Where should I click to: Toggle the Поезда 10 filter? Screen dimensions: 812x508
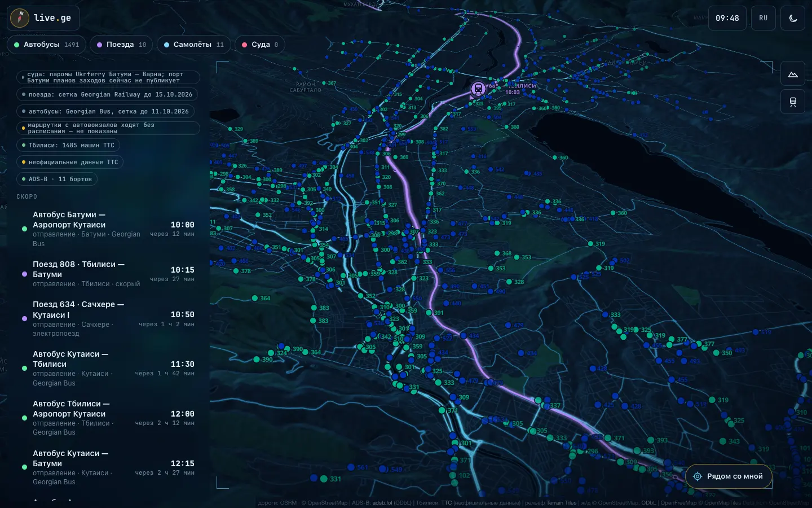pyautogui.click(x=121, y=45)
